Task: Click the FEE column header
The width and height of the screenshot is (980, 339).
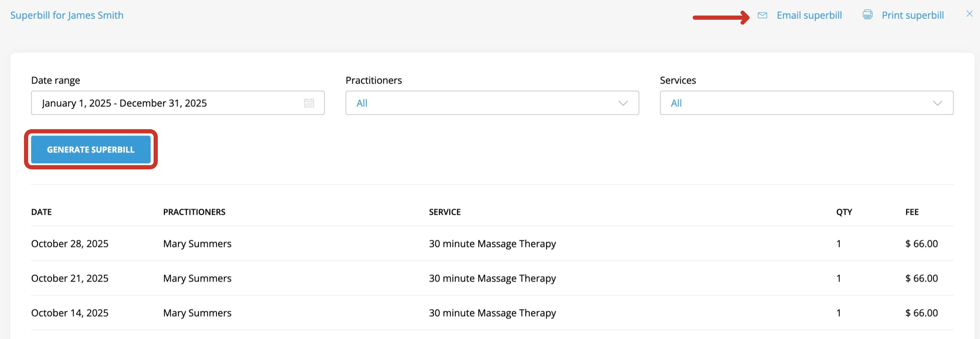Action: click(912, 212)
